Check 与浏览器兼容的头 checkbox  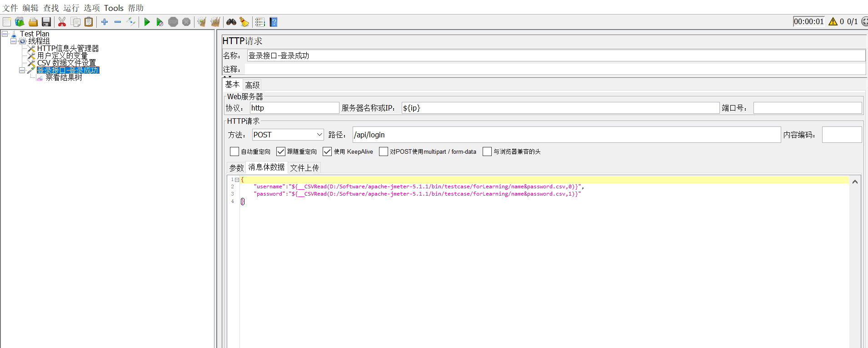(487, 151)
